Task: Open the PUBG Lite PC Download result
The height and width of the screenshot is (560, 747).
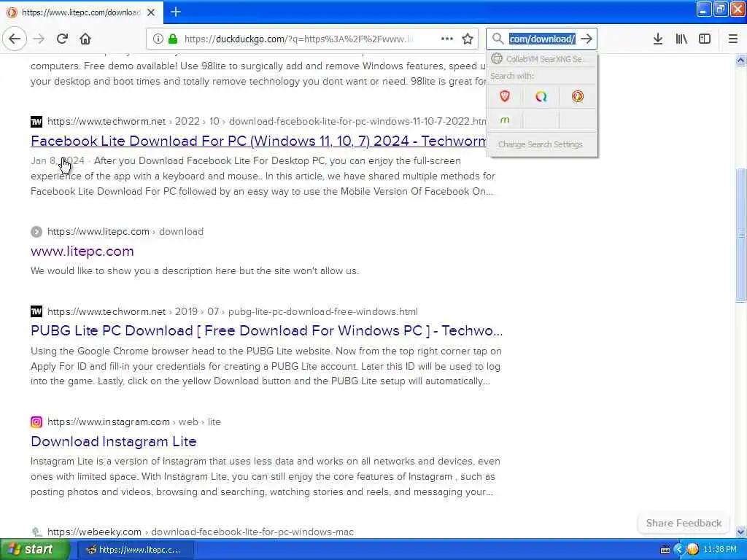Action: pyautogui.click(x=266, y=330)
